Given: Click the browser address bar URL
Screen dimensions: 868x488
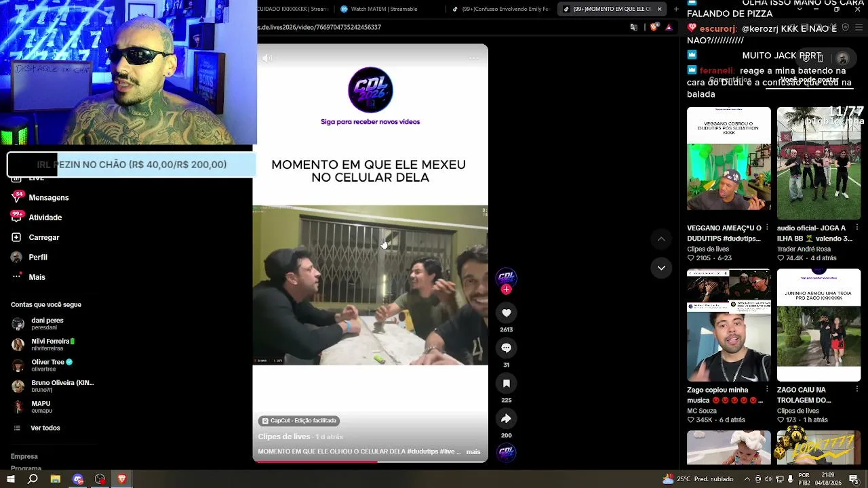Looking at the screenshot, I should 319,27.
